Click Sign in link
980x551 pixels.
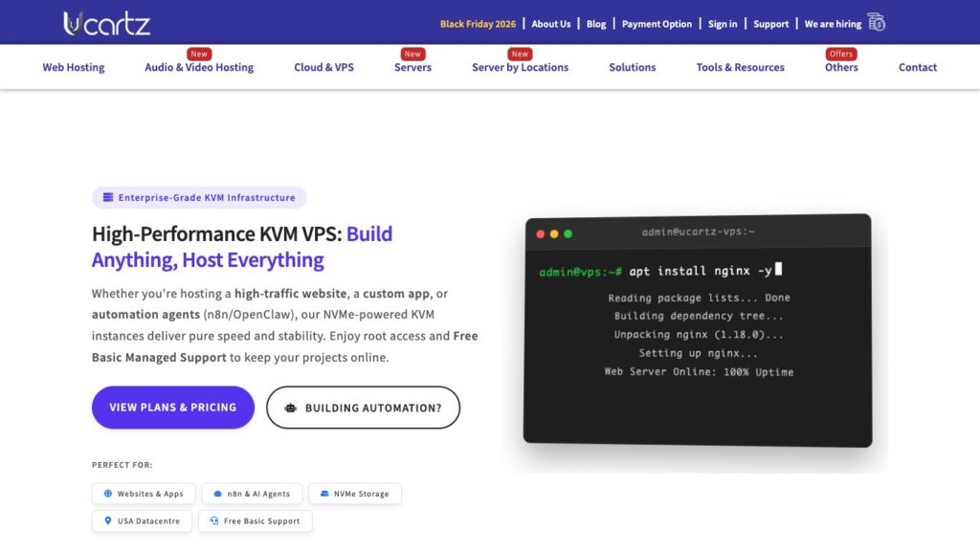pos(723,24)
